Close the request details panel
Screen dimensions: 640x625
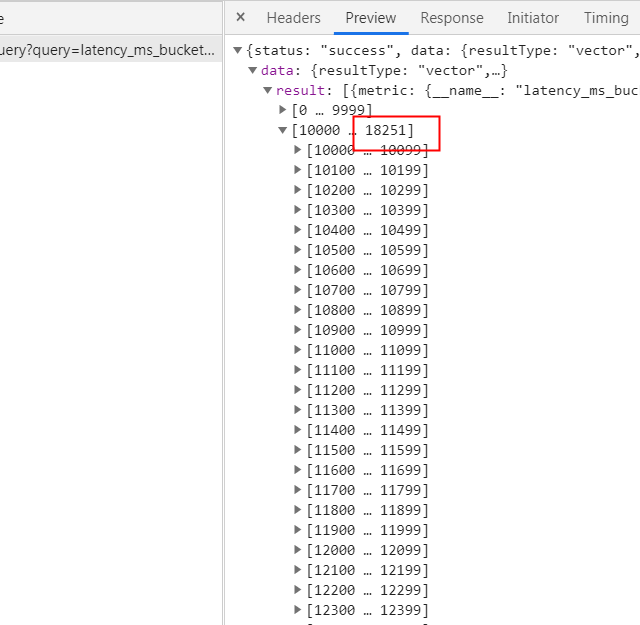click(241, 17)
